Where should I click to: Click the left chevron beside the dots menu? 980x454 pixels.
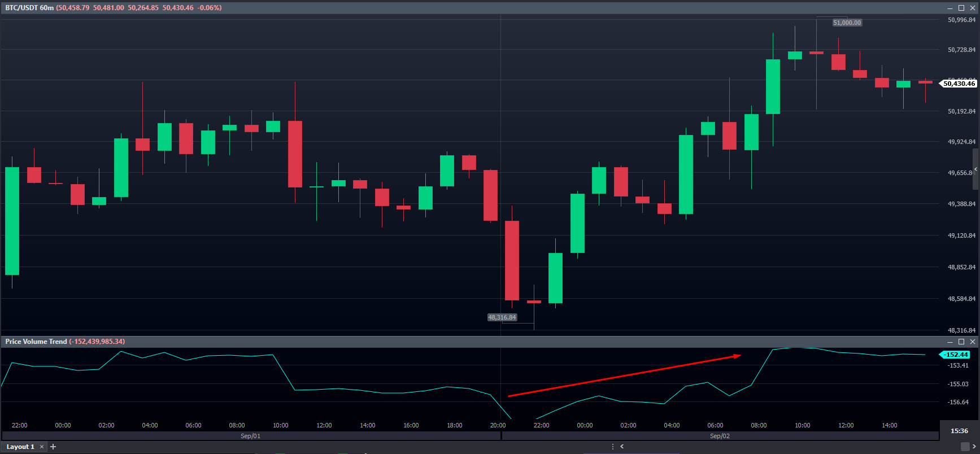[622, 447]
